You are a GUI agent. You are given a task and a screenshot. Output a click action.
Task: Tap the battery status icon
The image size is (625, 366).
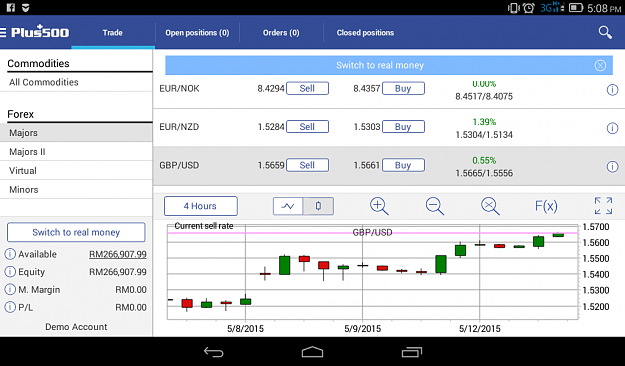pos(576,8)
